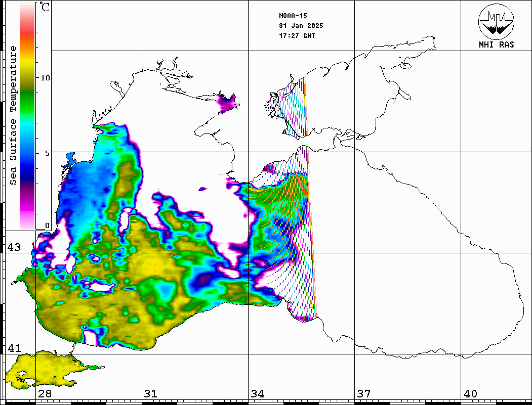Pick the magenta bottom of the color bar
The height and width of the screenshot is (405, 532).
(27, 207)
